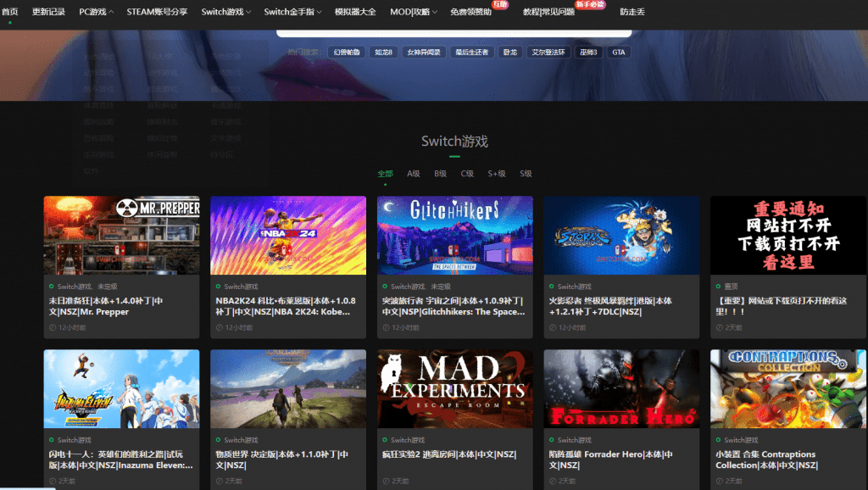The image size is (868, 490).
Task: Filter games by the C级 tab
Action: 467,174
